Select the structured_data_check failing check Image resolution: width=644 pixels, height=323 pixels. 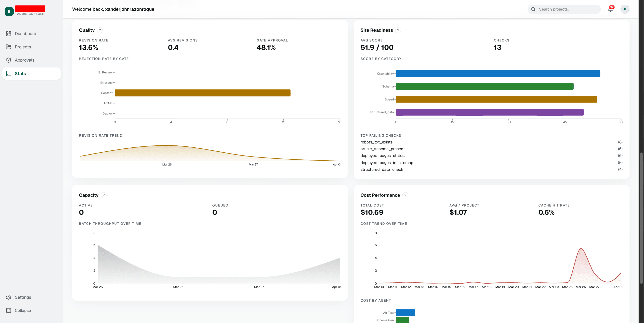pyautogui.click(x=491, y=169)
